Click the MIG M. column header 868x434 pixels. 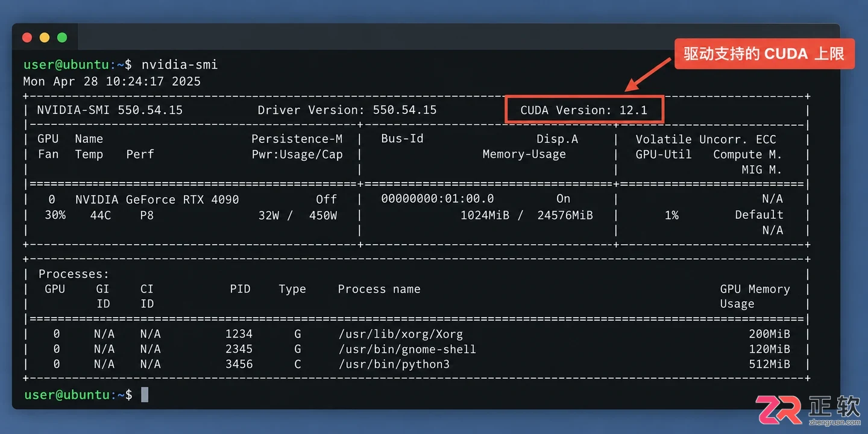coord(762,170)
